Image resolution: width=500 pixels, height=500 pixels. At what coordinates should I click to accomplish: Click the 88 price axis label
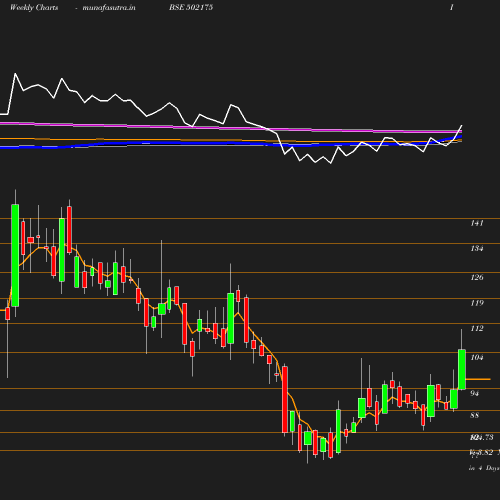tap(474, 415)
